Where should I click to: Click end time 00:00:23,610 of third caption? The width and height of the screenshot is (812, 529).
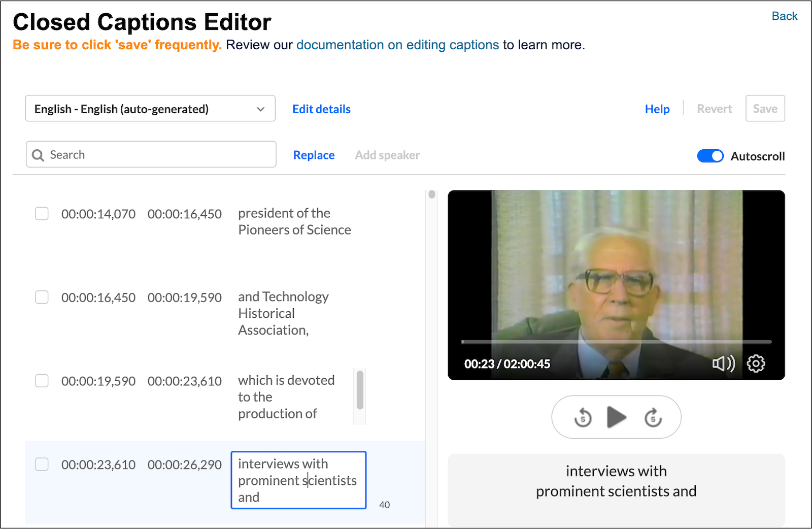(x=185, y=381)
